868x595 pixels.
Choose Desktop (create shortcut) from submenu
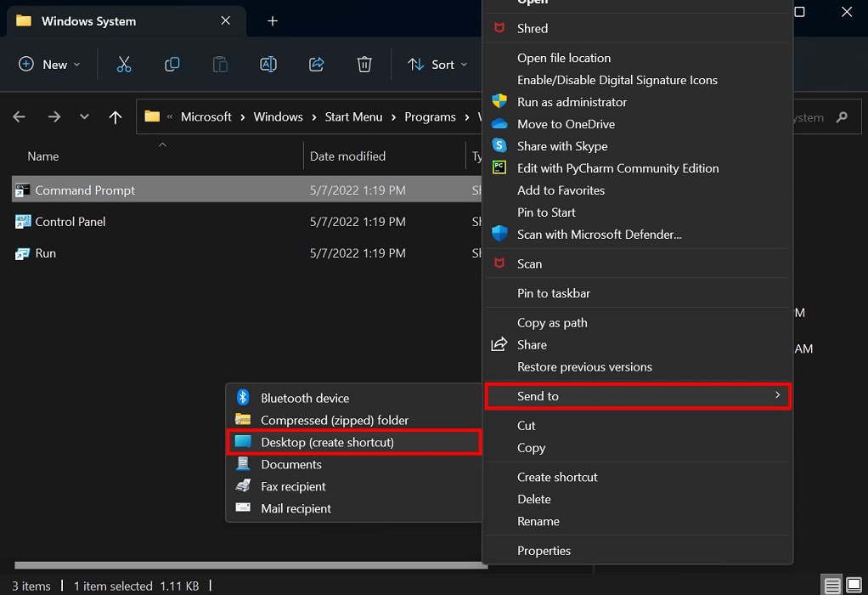(353, 442)
